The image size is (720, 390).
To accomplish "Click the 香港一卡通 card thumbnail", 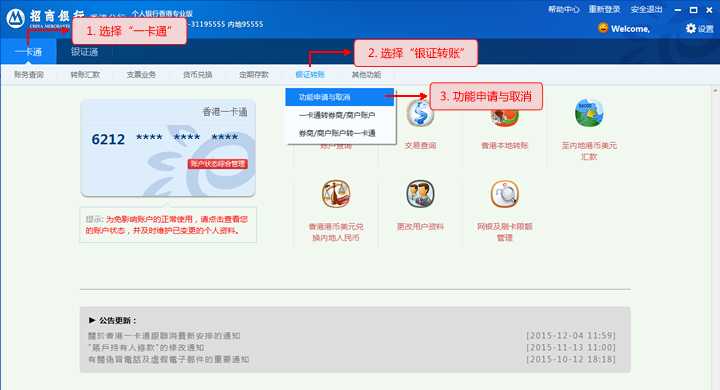I will point(168,148).
